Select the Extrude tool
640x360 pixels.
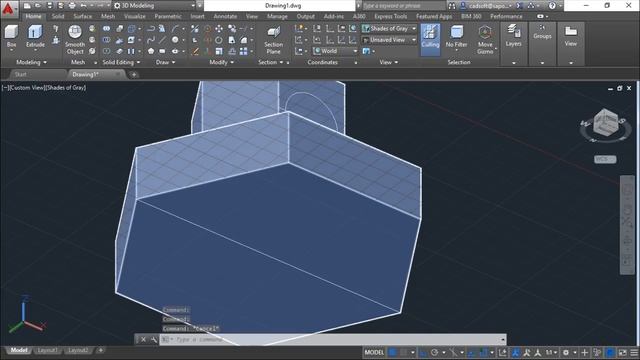(35, 36)
